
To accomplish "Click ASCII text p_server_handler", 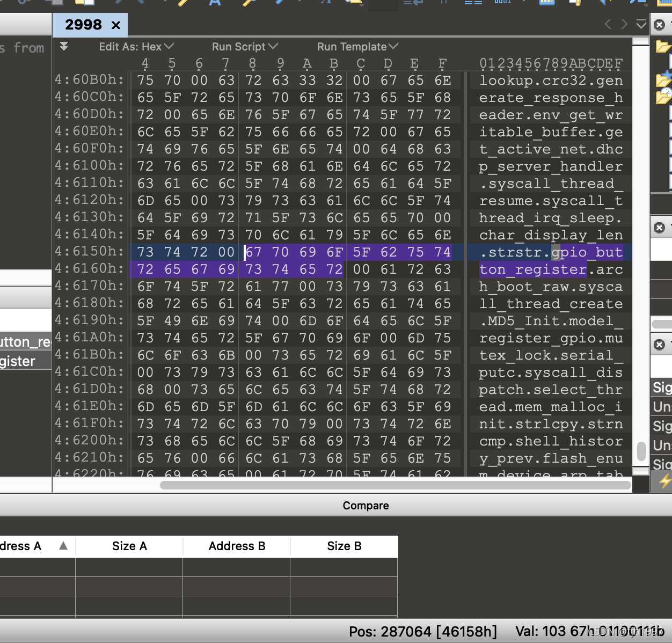I will 551,166.
